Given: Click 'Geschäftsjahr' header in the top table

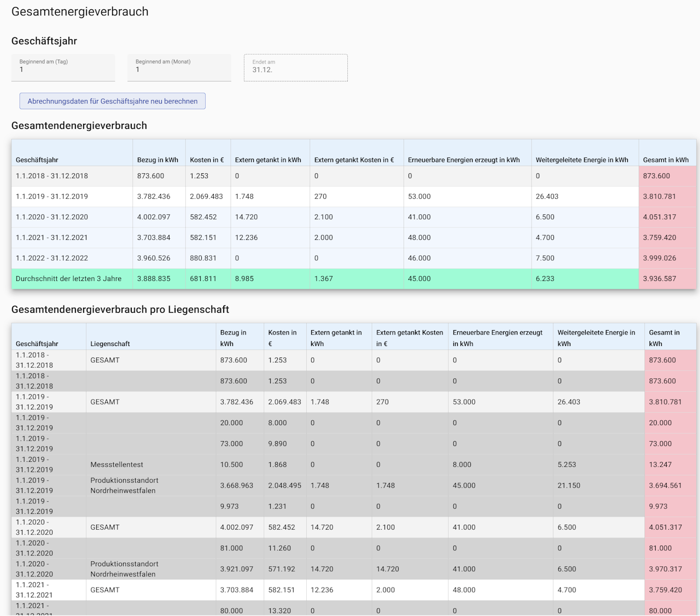Looking at the screenshot, I should tap(37, 160).
